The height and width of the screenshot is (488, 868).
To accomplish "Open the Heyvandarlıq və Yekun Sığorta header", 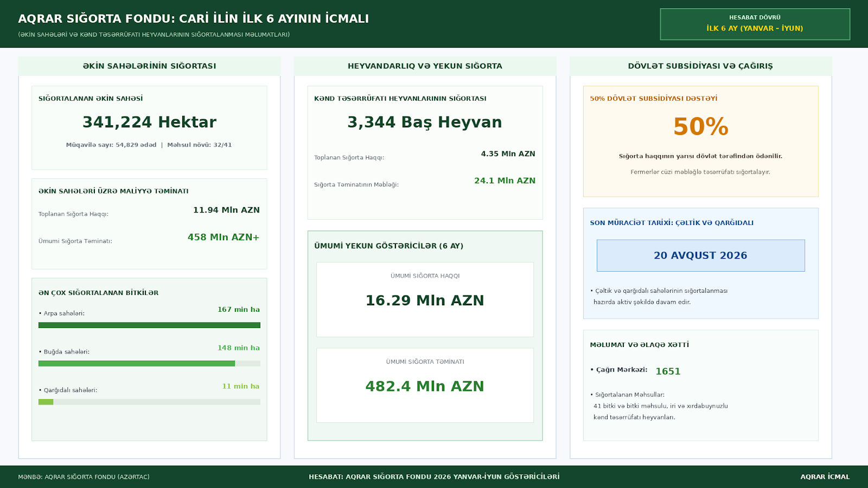I will 425,66.
